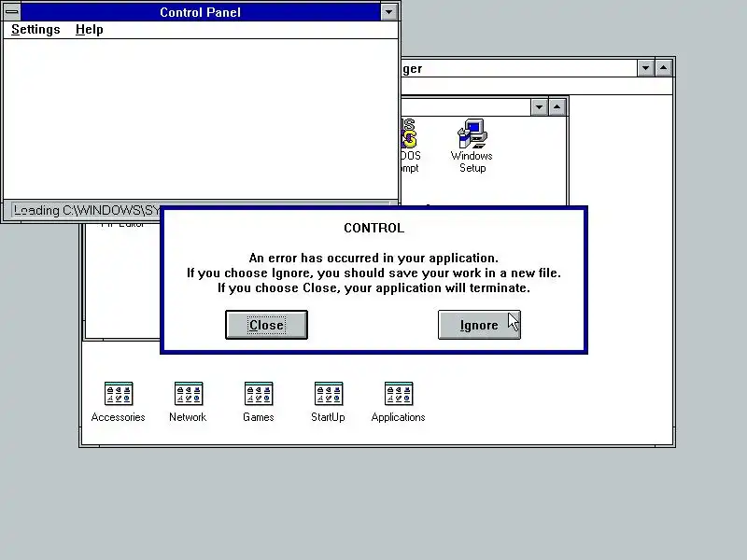The width and height of the screenshot is (747, 560).
Task: Open the Help menu in Control Panel
Action: pyautogui.click(x=89, y=30)
